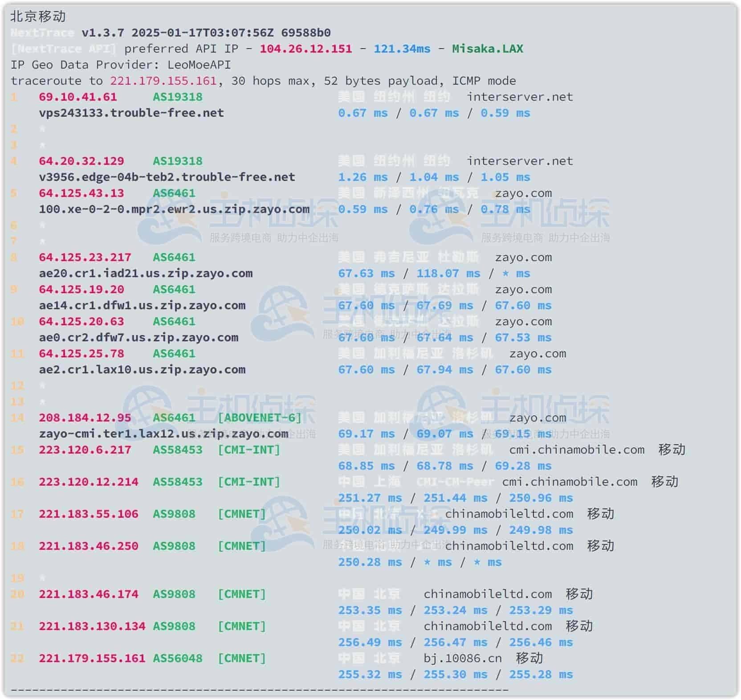Screen dimensions: 741x700
Task: Click hostname "ae20.cr1.iad21.us.zip.zayo.com"
Action: (146, 273)
